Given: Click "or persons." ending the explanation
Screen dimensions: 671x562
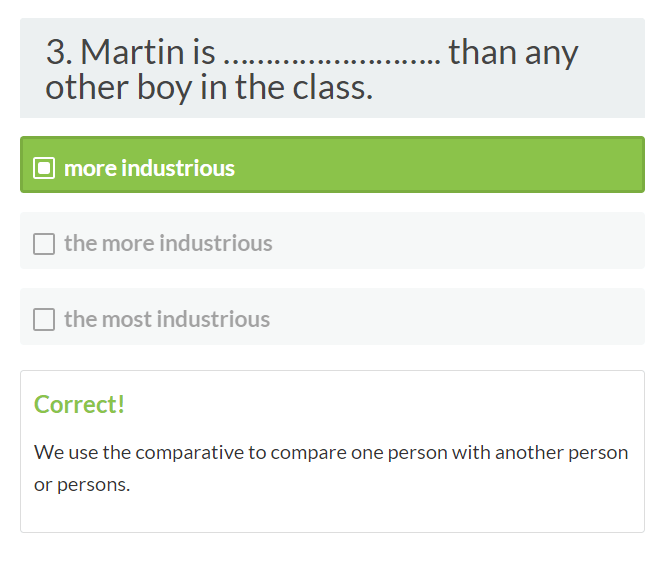Looking at the screenshot, I should (x=82, y=485).
